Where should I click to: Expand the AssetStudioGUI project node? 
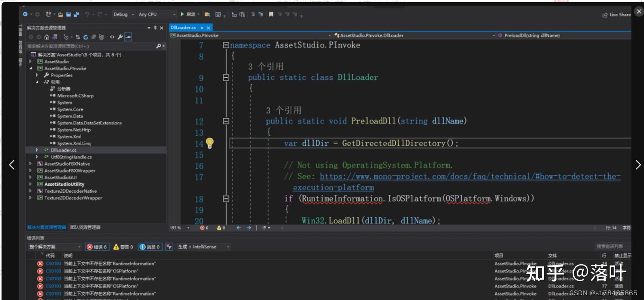point(30,177)
